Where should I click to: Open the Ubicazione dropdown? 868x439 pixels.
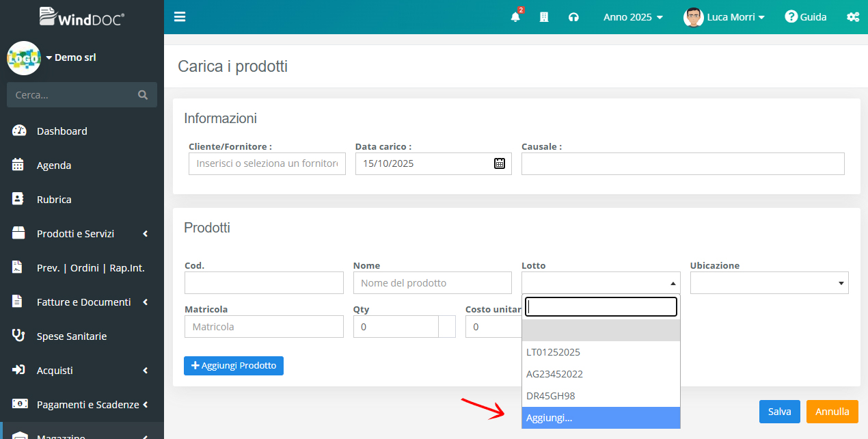pyautogui.click(x=769, y=282)
